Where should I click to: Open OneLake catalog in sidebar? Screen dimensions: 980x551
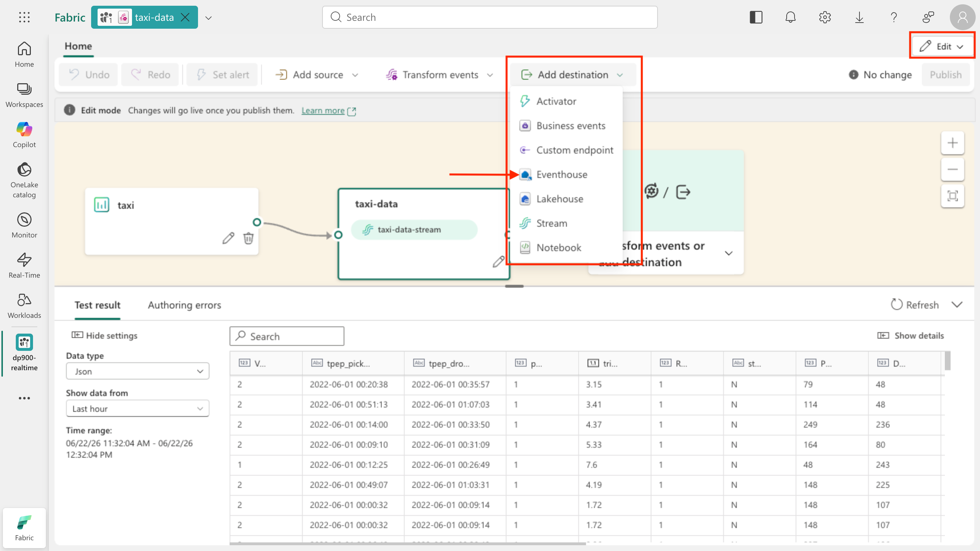(x=24, y=180)
